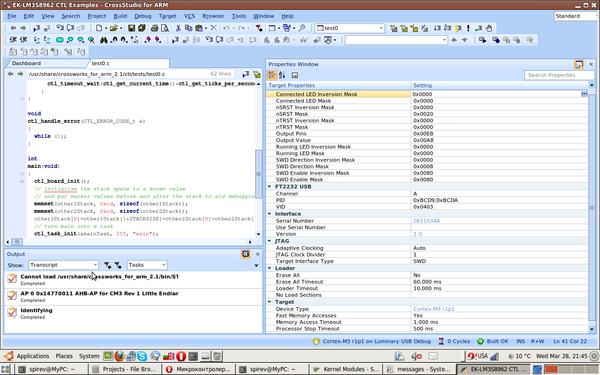Open the Project menu
Image resolution: width=600 pixels, height=375 pixels.
pyautogui.click(x=96, y=16)
